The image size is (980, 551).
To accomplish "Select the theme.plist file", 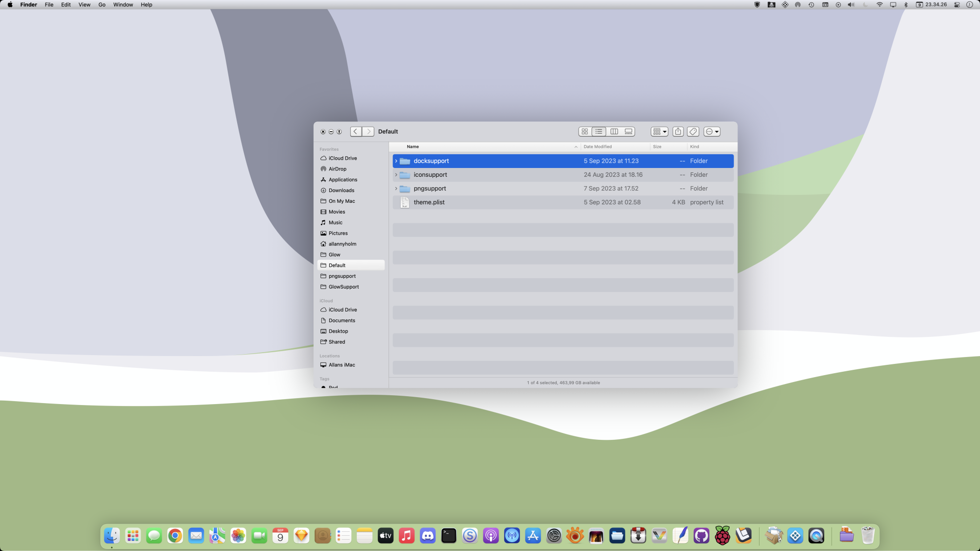I will [429, 202].
